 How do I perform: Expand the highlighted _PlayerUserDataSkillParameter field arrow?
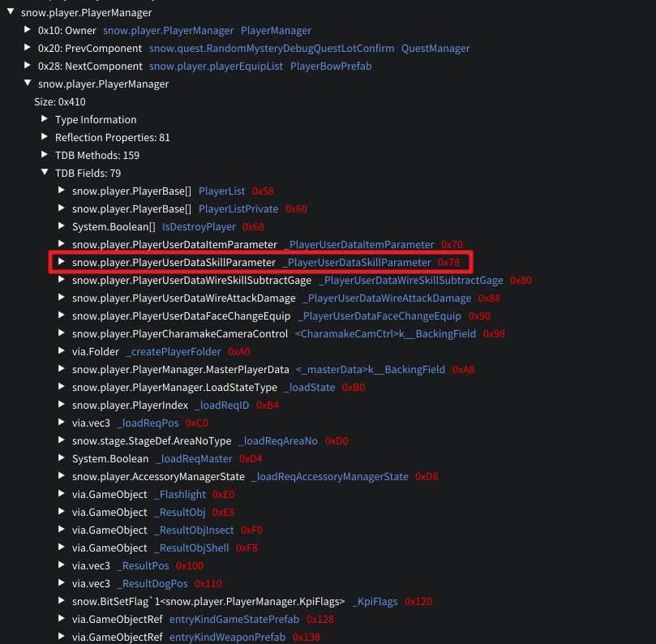[x=62, y=263]
